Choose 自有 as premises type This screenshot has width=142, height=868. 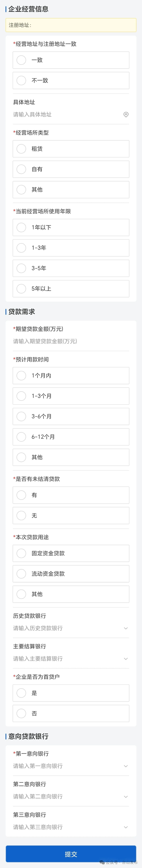coord(21,169)
